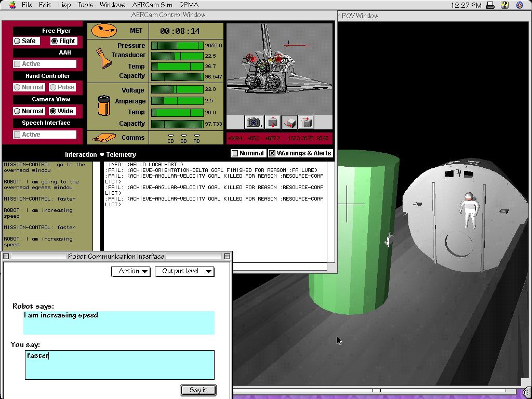This screenshot has width=532, height=399.
Task: Open the AERCam Sim menu
Action: tap(152, 5)
